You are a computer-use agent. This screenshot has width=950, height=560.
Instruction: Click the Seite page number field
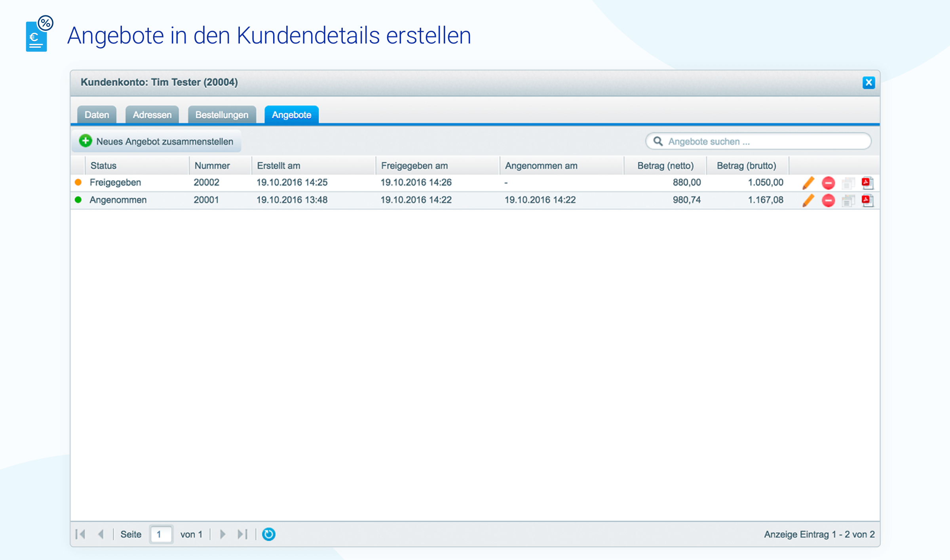pyautogui.click(x=161, y=534)
